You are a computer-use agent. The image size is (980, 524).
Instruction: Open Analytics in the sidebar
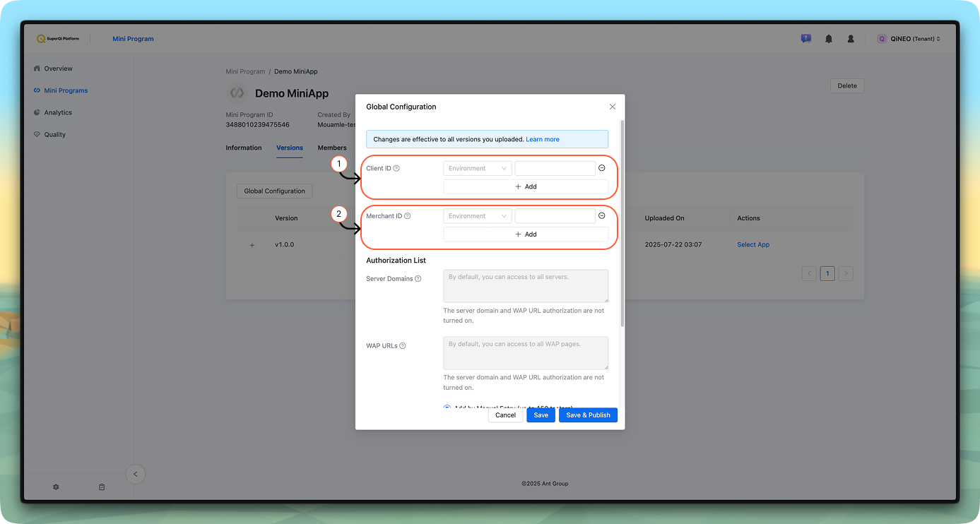58,113
